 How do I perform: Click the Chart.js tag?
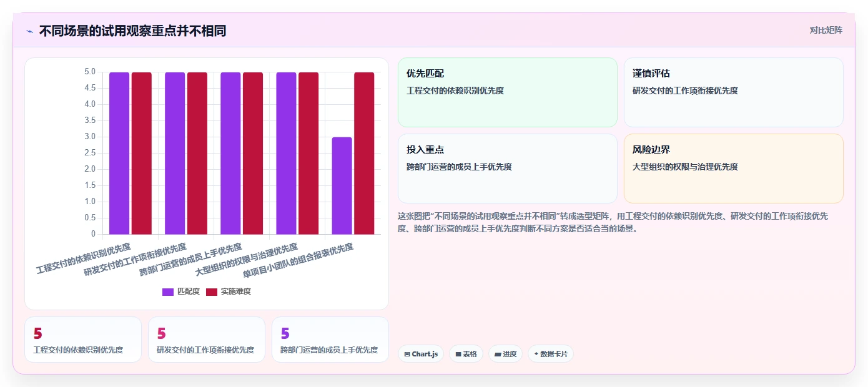(421, 354)
